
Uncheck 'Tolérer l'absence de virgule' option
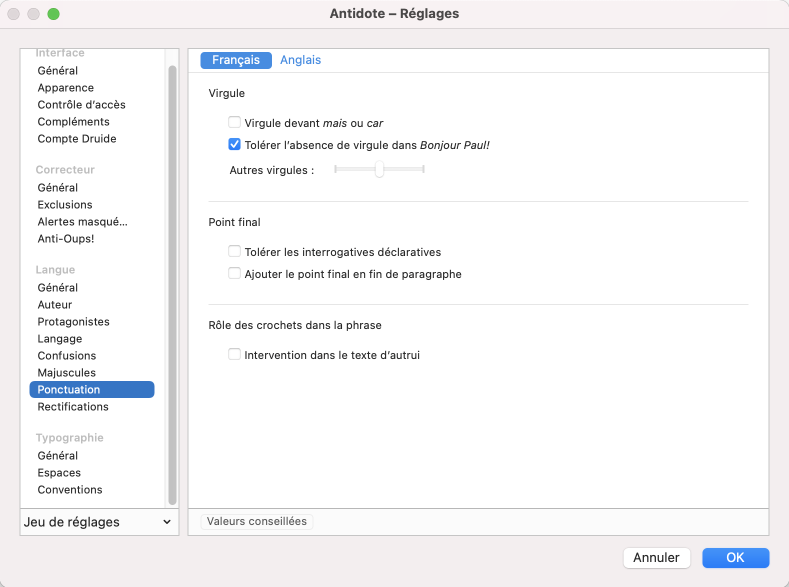point(235,144)
